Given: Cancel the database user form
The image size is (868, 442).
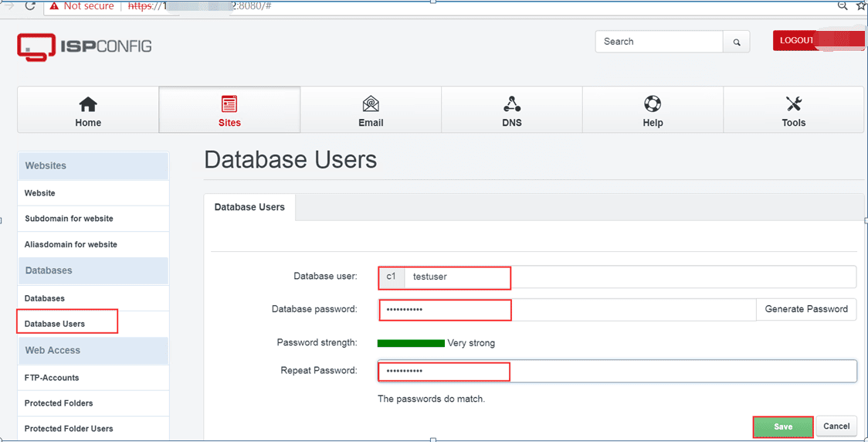Looking at the screenshot, I should (836, 427).
